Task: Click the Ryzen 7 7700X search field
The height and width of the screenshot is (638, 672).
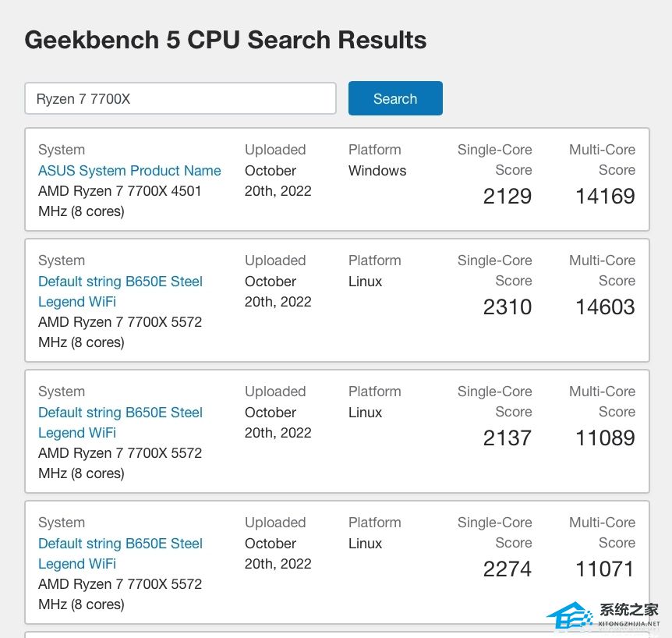Action: (180, 99)
